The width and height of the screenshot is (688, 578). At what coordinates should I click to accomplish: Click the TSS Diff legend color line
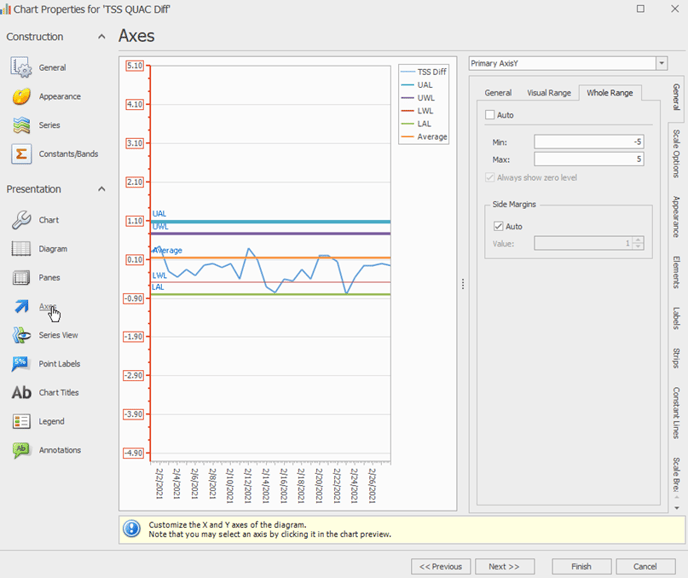[x=408, y=72]
